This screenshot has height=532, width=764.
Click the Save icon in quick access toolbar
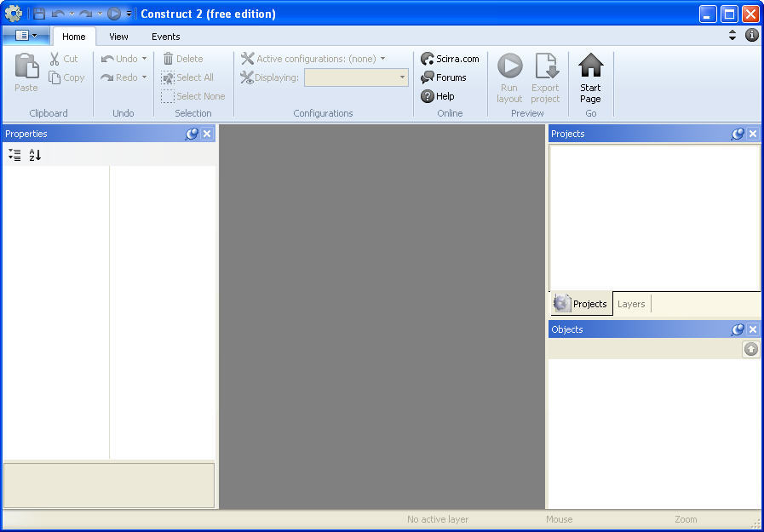[39, 14]
